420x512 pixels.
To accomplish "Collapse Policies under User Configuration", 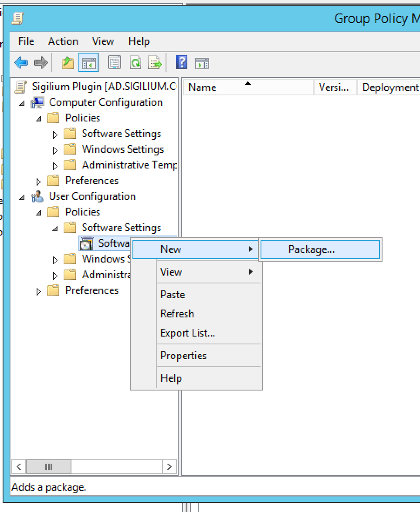I will (x=39, y=213).
